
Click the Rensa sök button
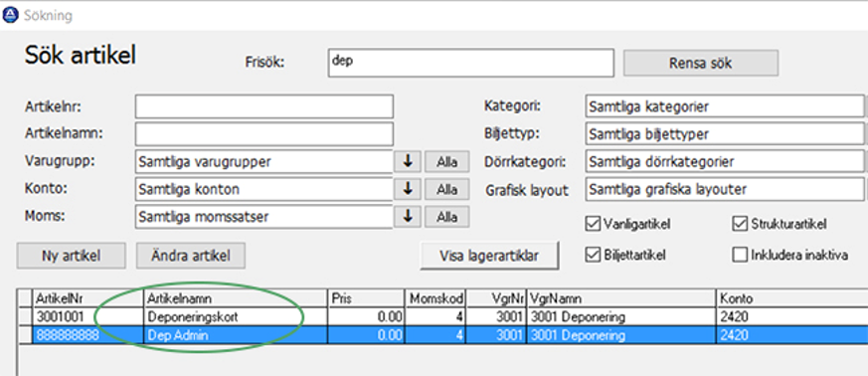tap(701, 63)
